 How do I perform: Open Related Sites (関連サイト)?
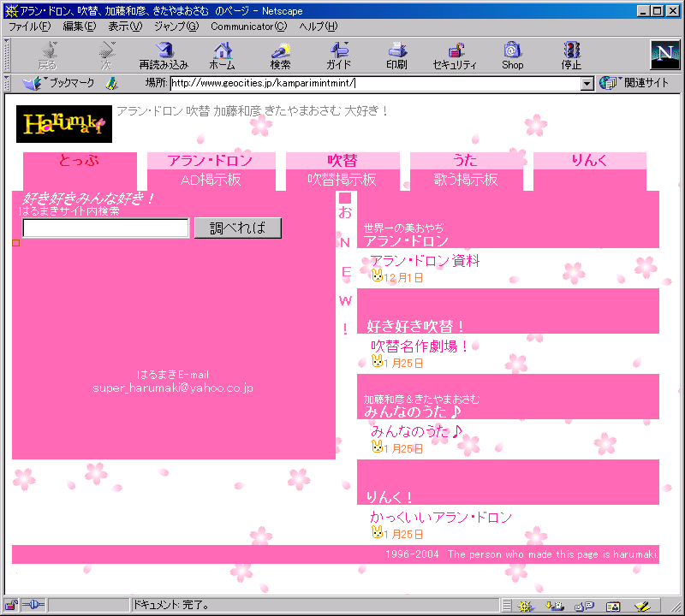pyautogui.click(x=634, y=83)
